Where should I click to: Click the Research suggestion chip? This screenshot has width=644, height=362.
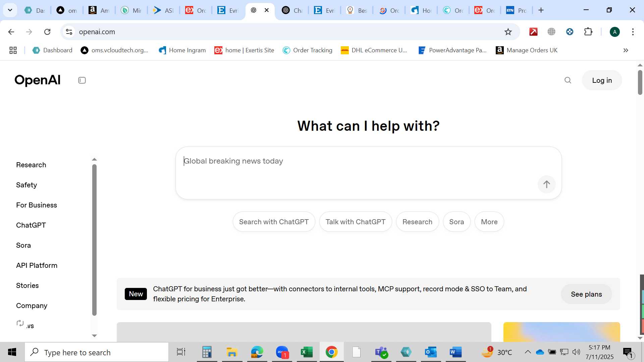coord(417,222)
